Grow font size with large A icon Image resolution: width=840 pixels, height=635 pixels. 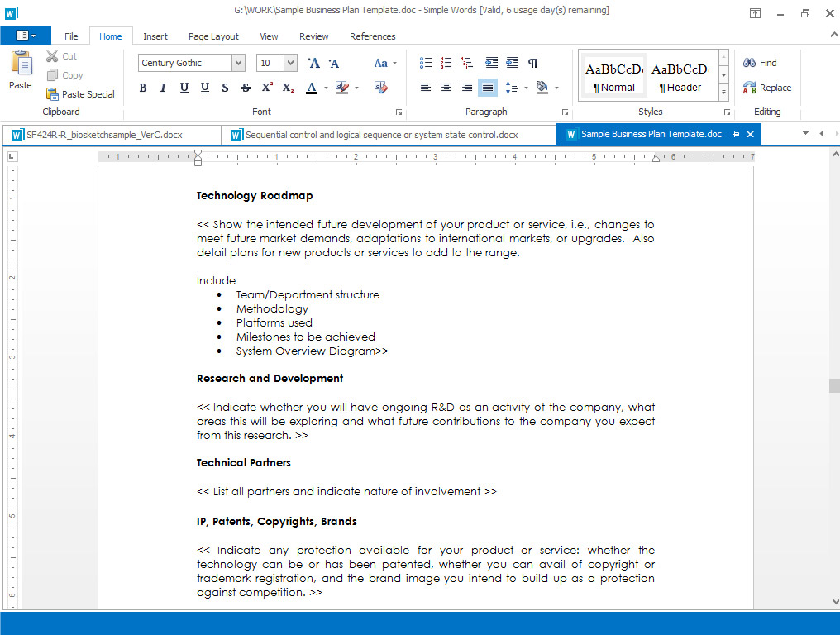pos(313,63)
